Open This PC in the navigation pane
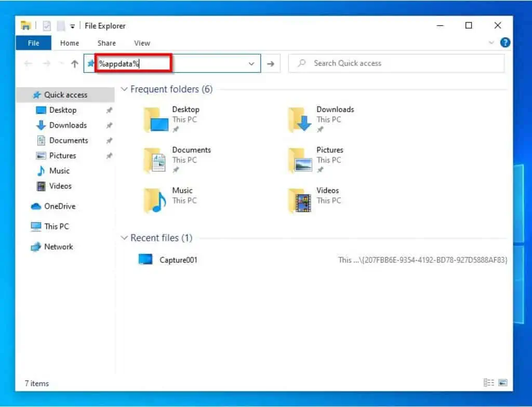532x407 pixels. point(56,226)
